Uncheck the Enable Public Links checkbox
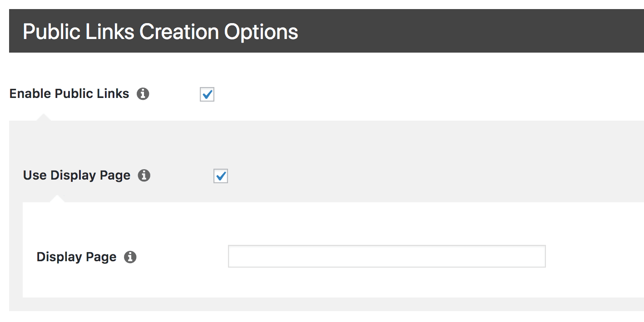 [x=207, y=94]
